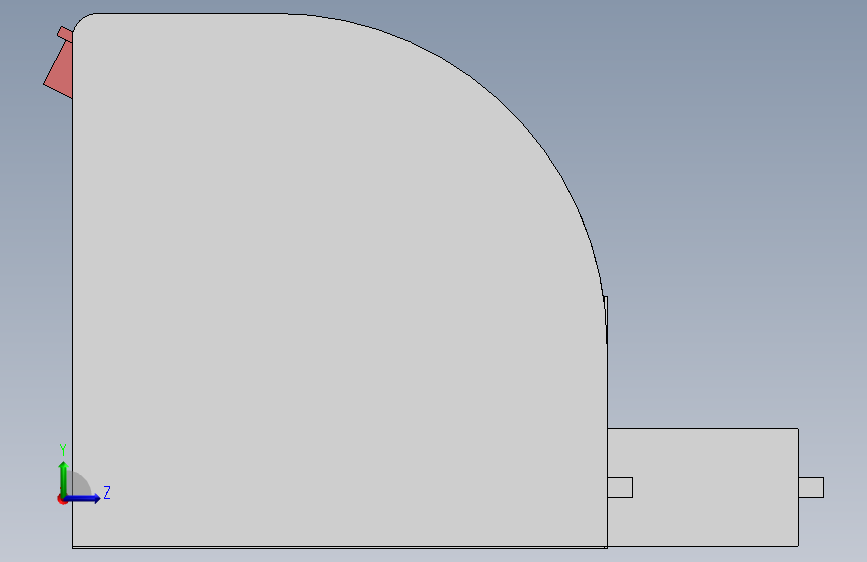
Task: Select the rectangular block beside the main body
Action: pos(703,487)
